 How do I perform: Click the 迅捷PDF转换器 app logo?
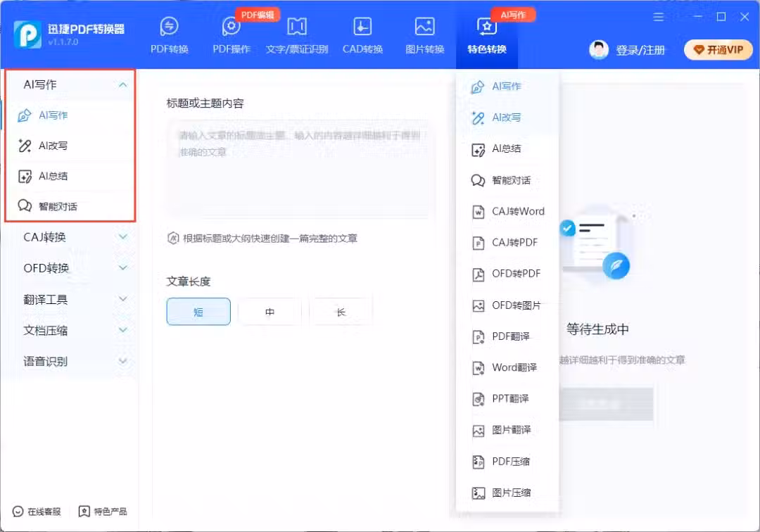click(27, 34)
